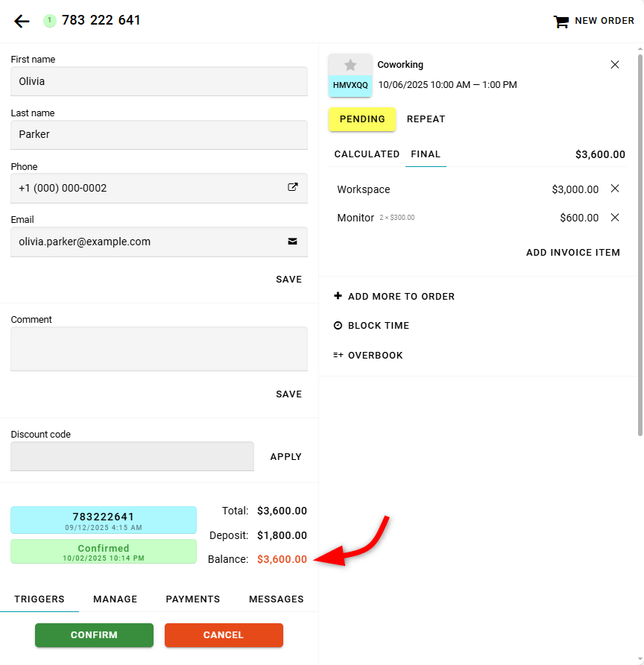
Task: Click the PENDING status button
Action: [x=362, y=119]
